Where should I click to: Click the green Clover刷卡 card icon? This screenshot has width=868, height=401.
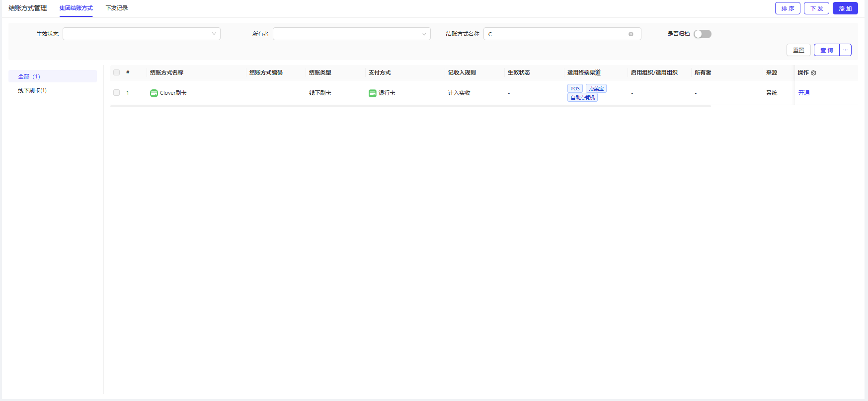coord(154,93)
